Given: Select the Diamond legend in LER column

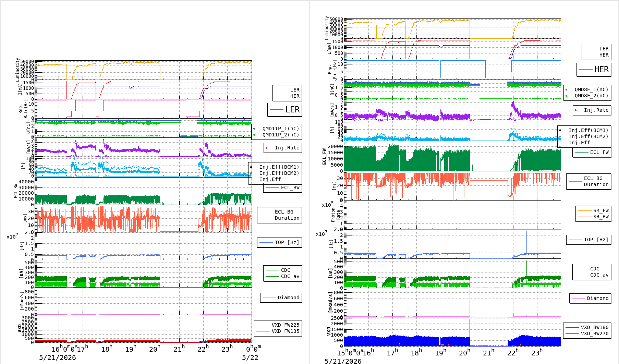Looking at the screenshot, I should coord(281,298).
